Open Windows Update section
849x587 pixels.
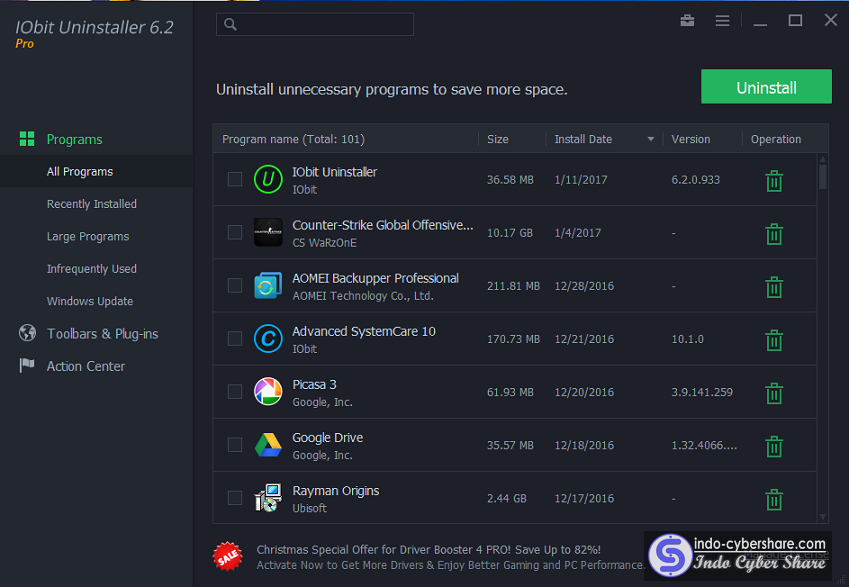click(x=90, y=301)
